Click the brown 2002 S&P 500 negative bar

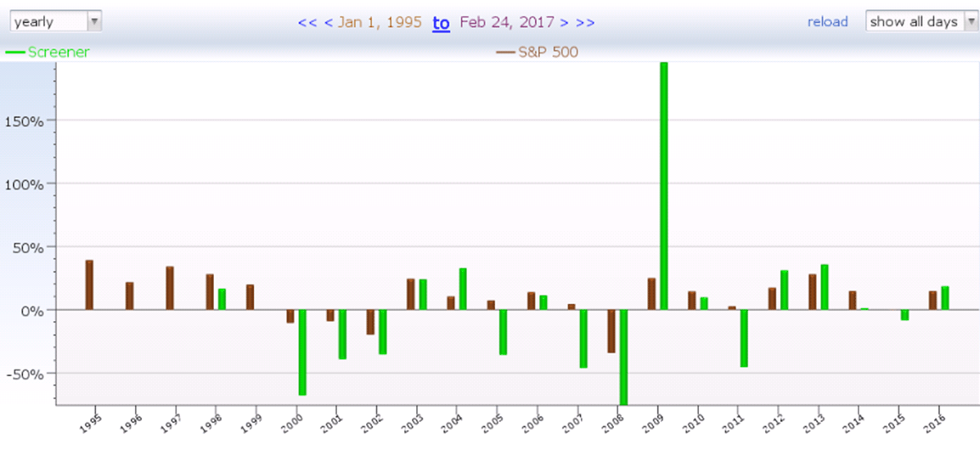[370, 322]
